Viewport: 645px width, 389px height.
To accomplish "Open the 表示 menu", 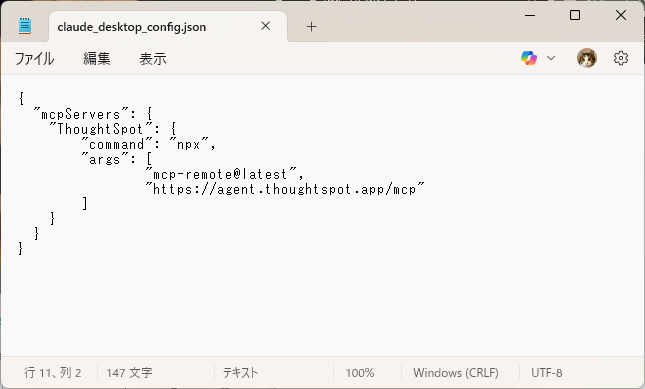I will tap(153, 59).
